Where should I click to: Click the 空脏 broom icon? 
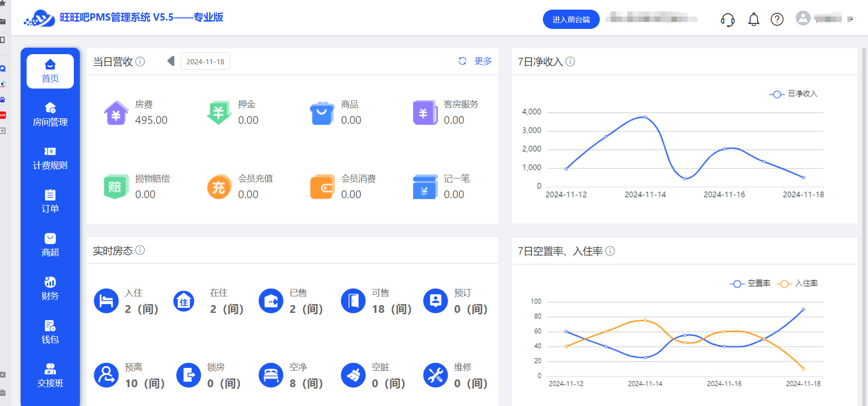coord(353,375)
